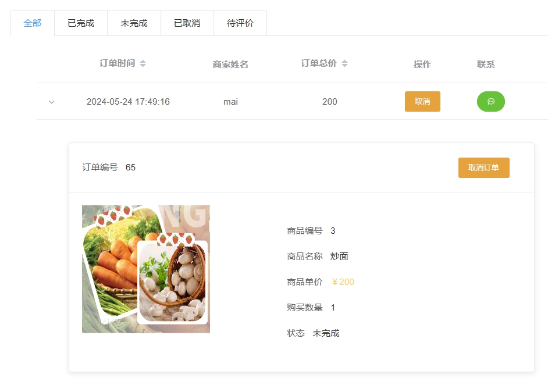Viewport: 548px width, 392px height.
Task: Click the product image for 炒面
Action: [x=146, y=269]
